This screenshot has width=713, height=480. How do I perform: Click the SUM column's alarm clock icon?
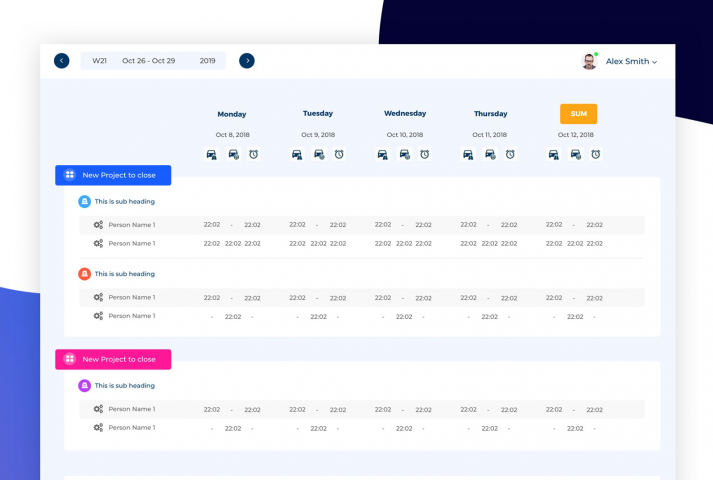596,155
